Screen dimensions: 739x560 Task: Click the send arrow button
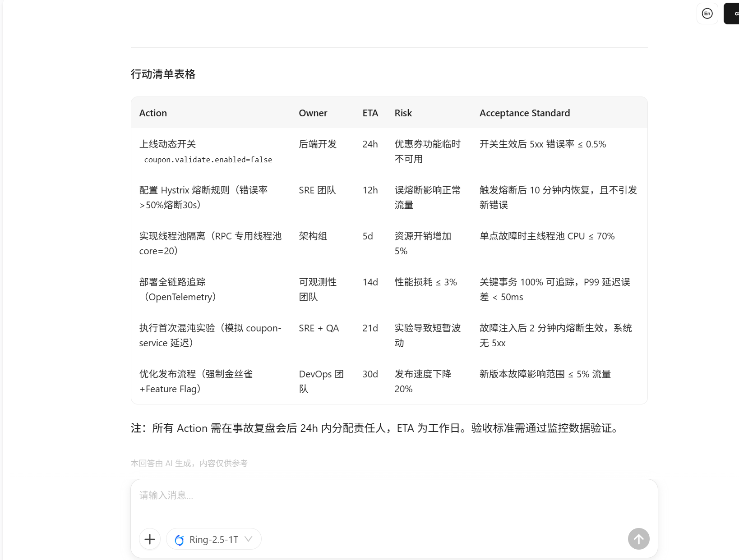pyautogui.click(x=638, y=539)
